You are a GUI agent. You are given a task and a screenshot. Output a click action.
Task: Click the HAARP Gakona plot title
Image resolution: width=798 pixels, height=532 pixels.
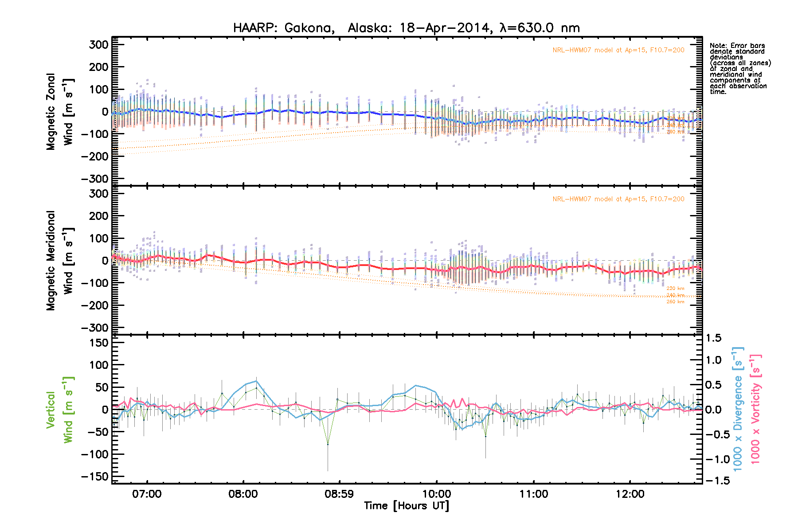406,28
